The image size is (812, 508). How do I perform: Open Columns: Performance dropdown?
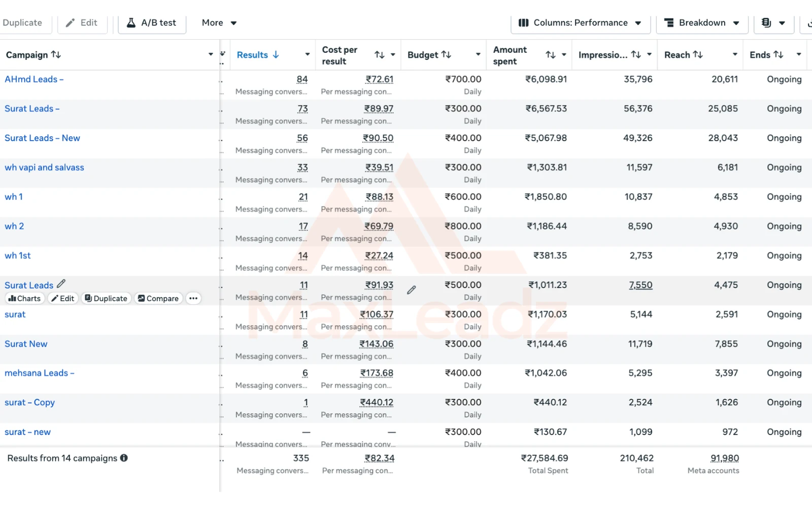click(581, 23)
